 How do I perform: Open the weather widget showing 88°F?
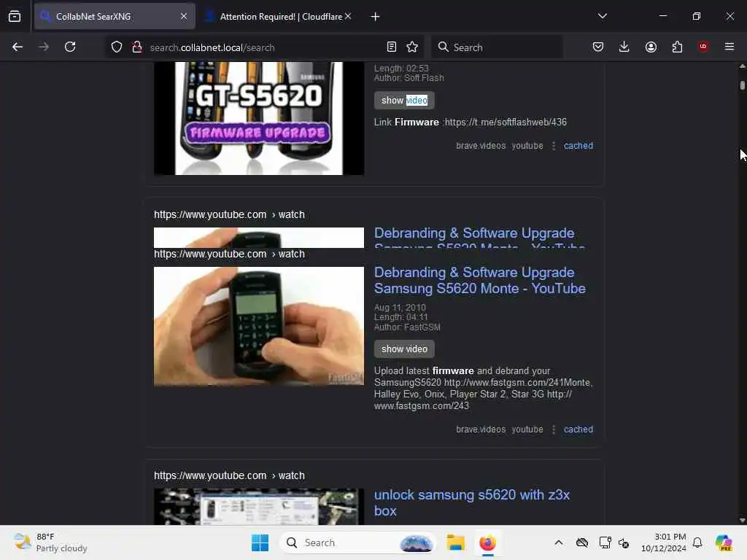coord(50,542)
